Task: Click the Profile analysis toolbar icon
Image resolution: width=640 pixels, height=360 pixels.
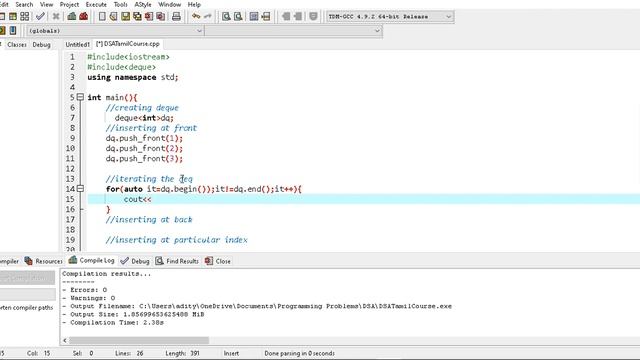Action: click(72, 16)
